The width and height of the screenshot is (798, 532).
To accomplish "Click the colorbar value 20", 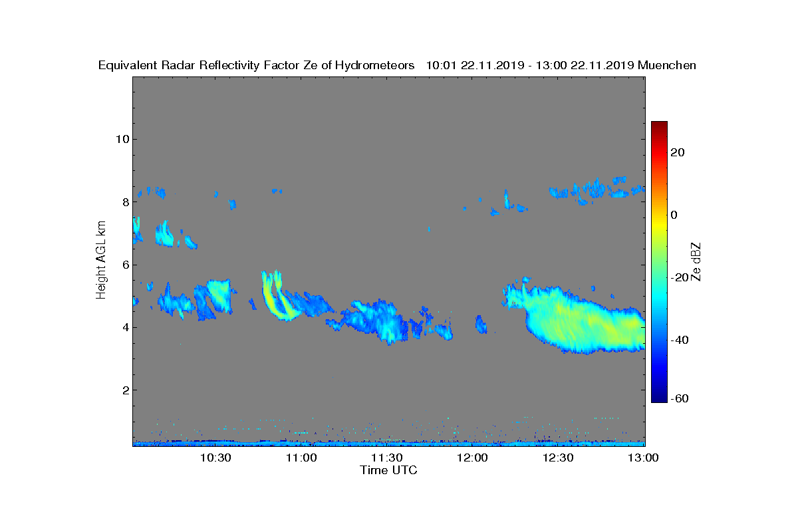I will (678, 152).
